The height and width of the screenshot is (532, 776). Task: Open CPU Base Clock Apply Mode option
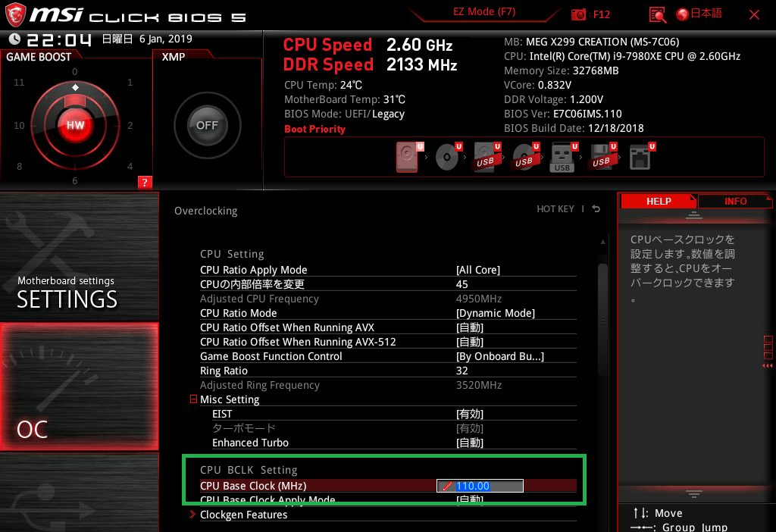388,499
